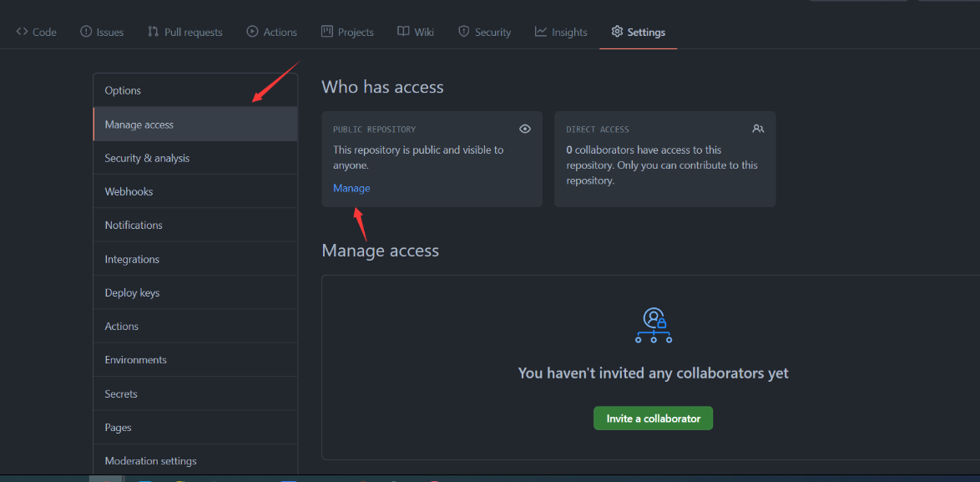Click Invite a collaborator button
The image size is (980, 482).
(653, 419)
